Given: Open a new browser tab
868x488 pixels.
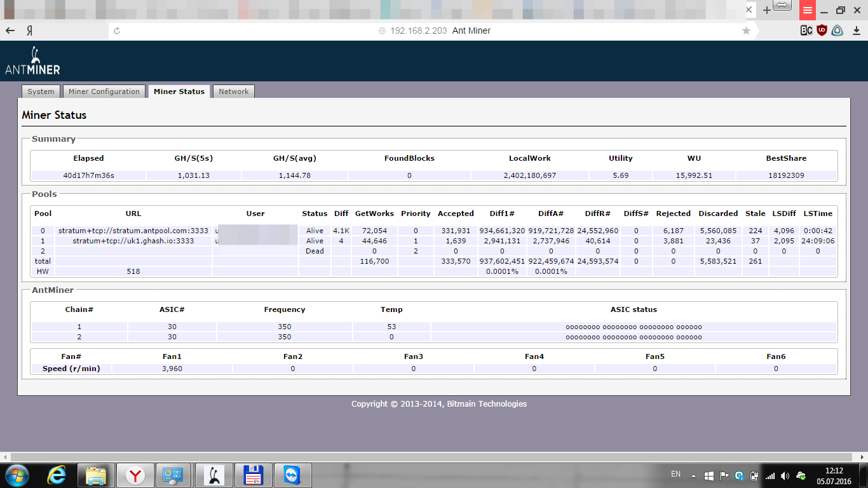Looking at the screenshot, I should tap(766, 10).
